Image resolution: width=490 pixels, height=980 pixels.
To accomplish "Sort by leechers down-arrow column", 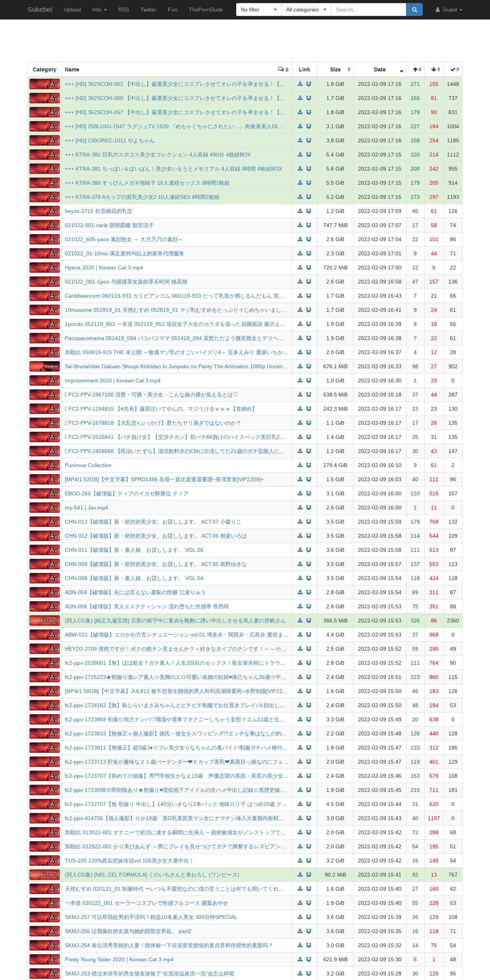I will tap(434, 69).
